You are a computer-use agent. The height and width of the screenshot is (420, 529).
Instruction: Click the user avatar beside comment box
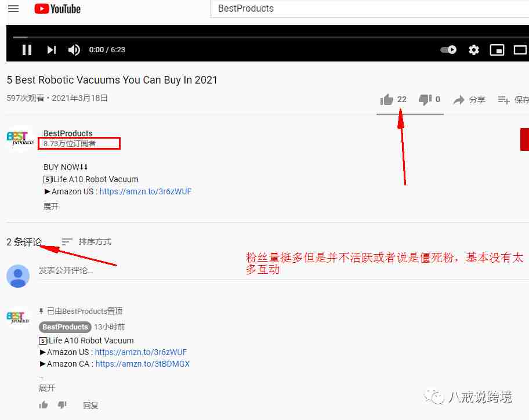[18, 276]
